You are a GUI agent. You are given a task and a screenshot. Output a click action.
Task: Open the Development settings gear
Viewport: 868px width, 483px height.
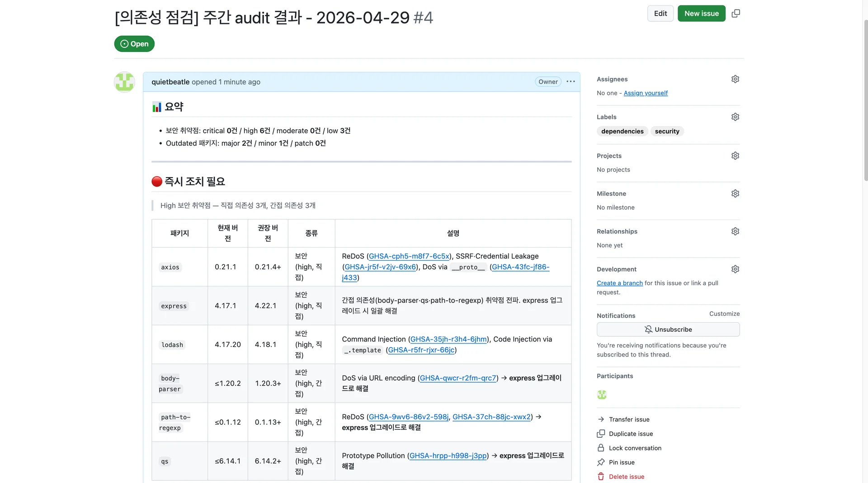click(x=735, y=268)
